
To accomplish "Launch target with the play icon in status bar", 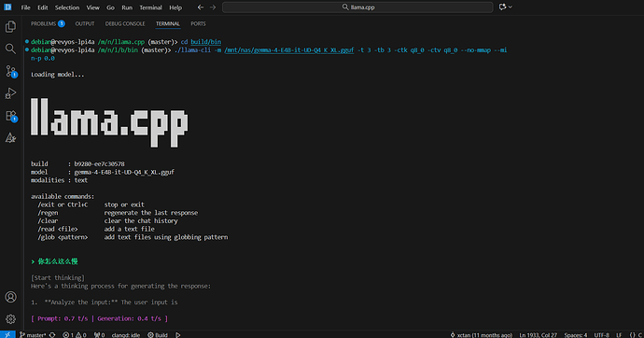I will click(178, 334).
